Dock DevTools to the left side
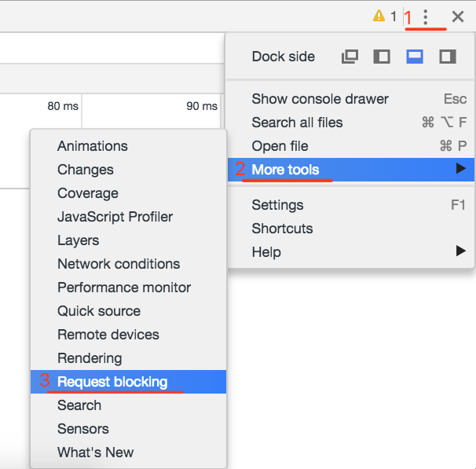 pos(382,57)
